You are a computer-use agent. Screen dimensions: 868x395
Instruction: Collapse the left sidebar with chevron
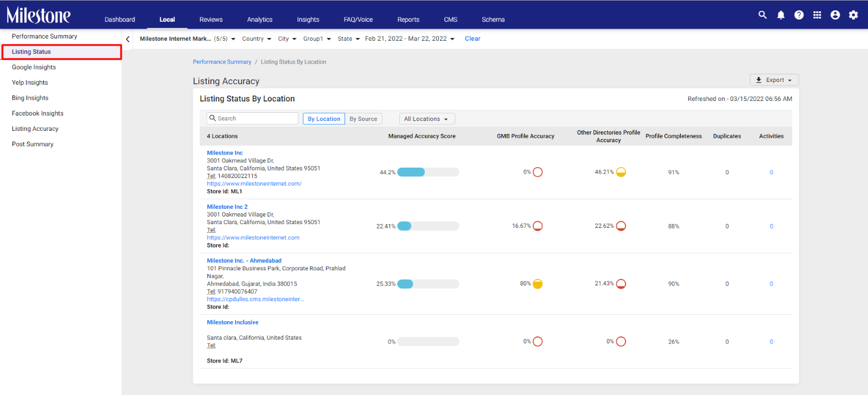(127, 39)
